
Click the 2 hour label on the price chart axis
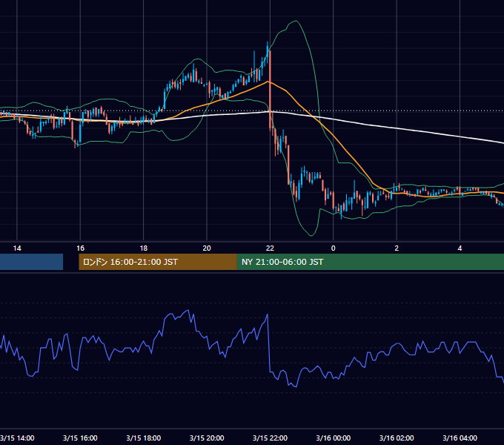coord(397,248)
